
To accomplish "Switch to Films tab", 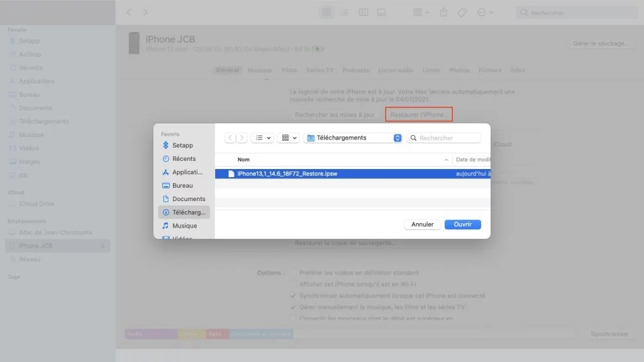I will tap(289, 70).
